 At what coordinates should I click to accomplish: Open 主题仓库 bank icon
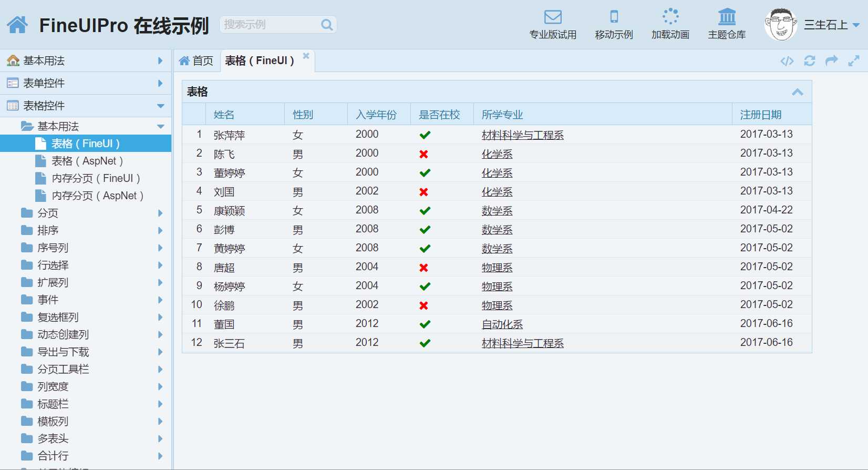point(727,16)
